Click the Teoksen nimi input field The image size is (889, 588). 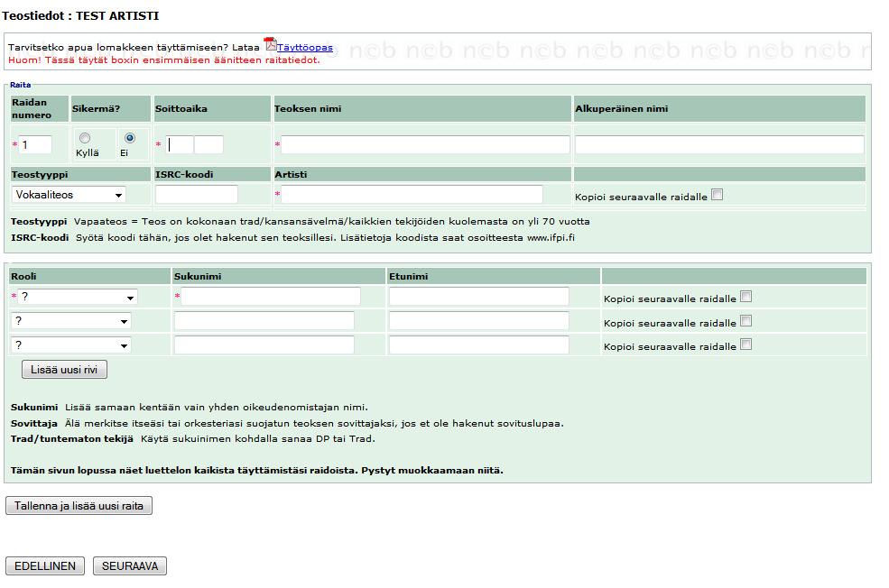[x=425, y=144]
